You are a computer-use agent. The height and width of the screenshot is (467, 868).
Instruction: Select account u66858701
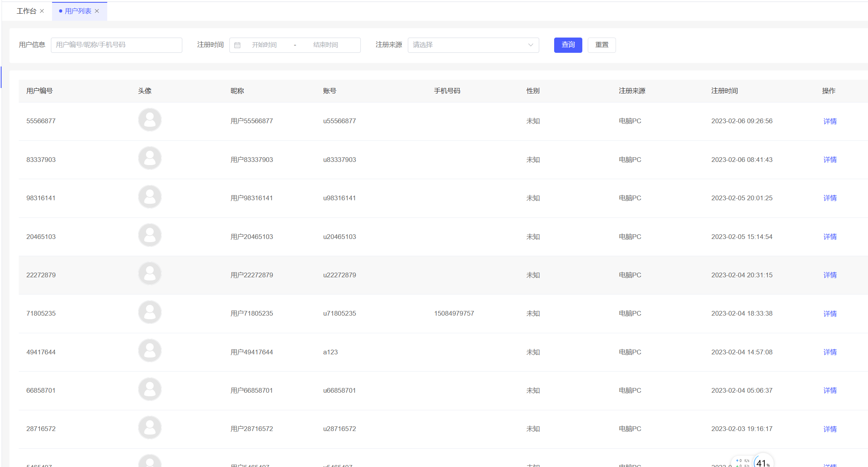(340, 390)
